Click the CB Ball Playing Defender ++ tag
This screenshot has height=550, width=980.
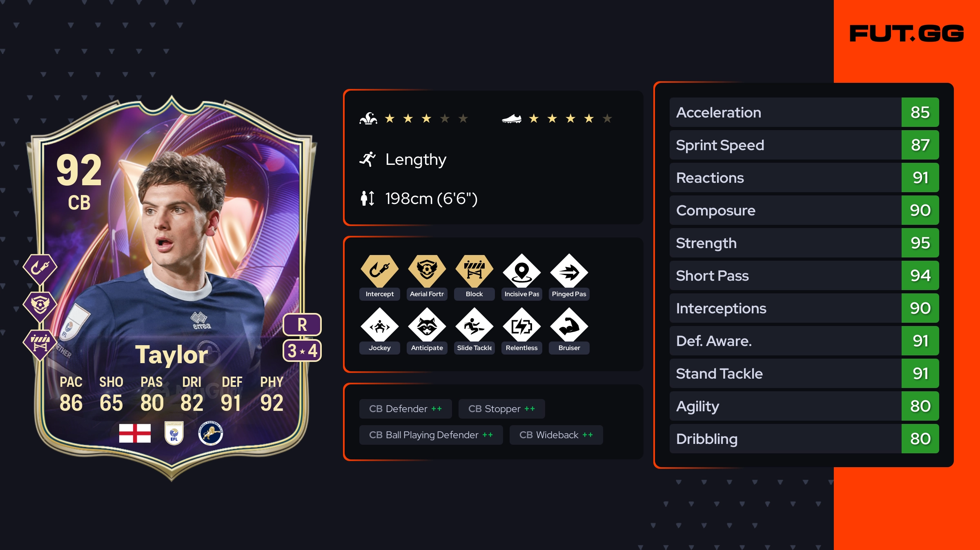(431, 435)
